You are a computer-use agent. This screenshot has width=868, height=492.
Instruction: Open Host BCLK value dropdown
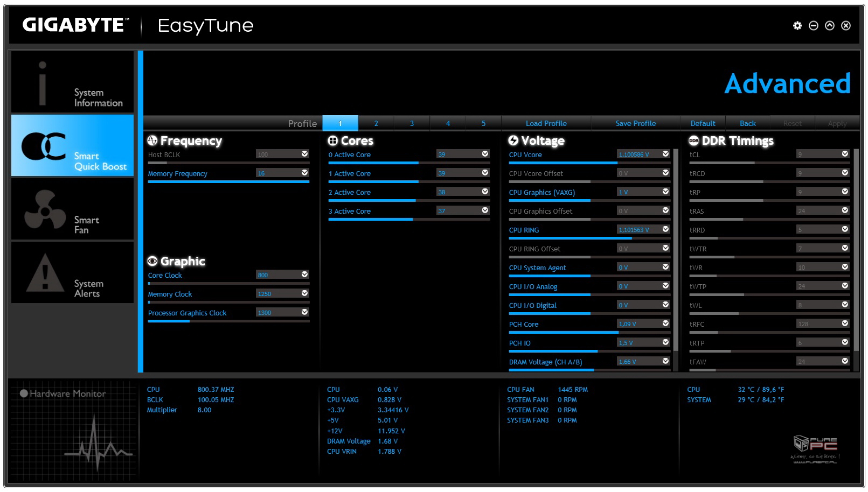(304, 154)
